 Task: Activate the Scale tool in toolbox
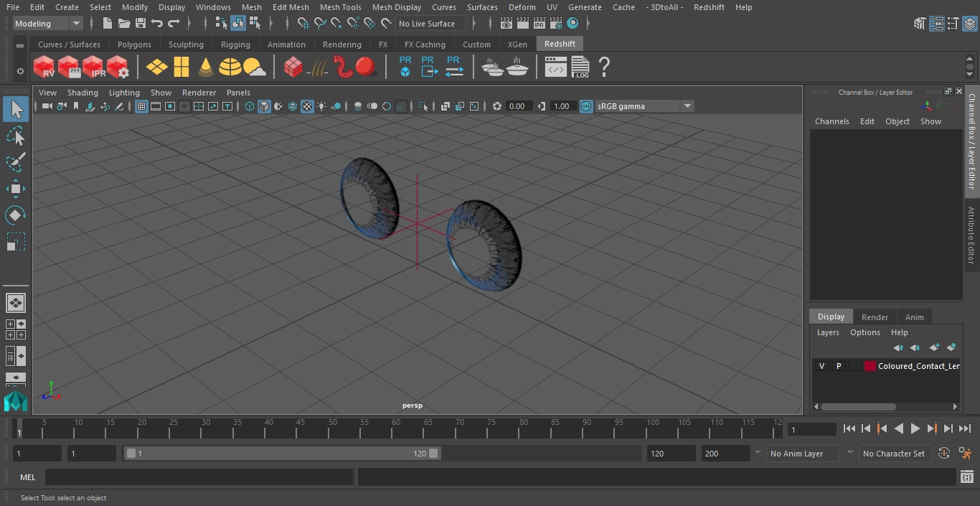coord(15,241)
